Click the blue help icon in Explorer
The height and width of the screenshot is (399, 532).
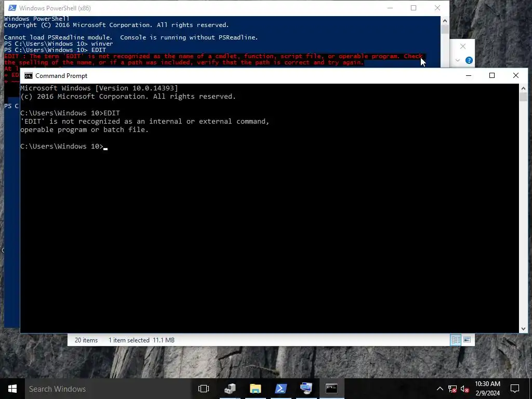[x=469, y=60]
